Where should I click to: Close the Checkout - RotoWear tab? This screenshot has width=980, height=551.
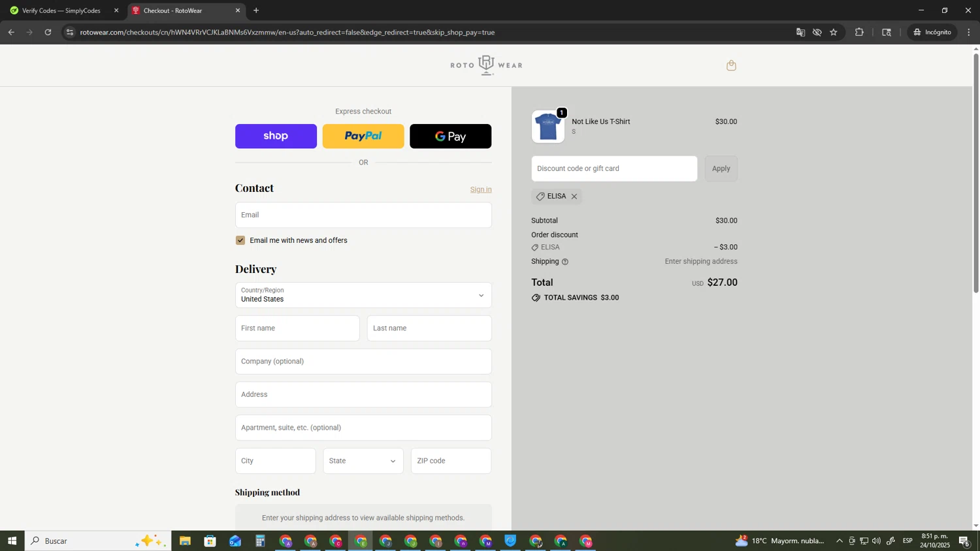click(x=238, y=10)
